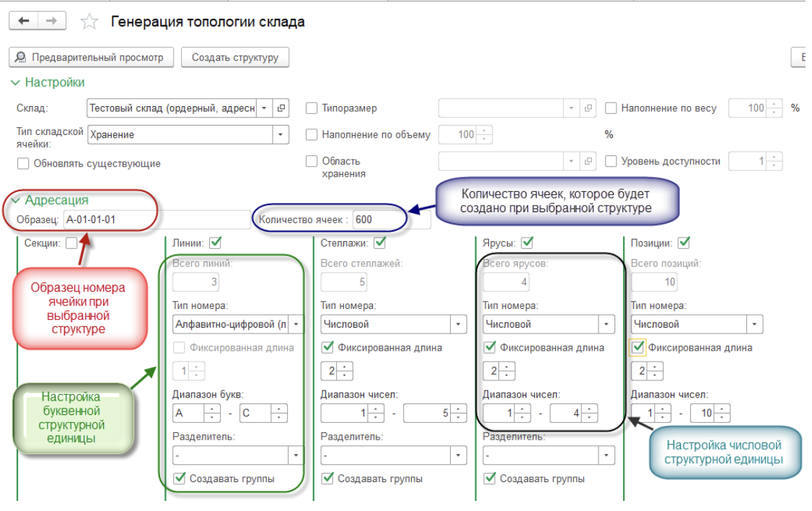
Task: Click open icon beside Область хранения field
Action: click(588, 161)
